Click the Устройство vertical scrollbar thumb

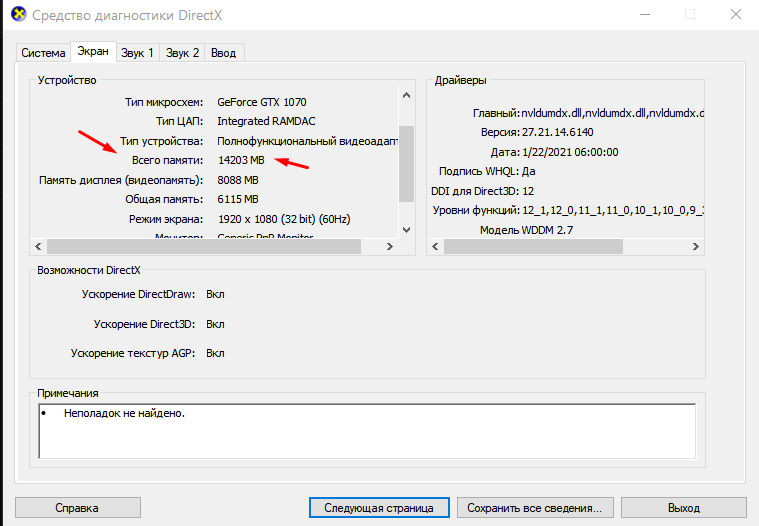click(407, 164)
